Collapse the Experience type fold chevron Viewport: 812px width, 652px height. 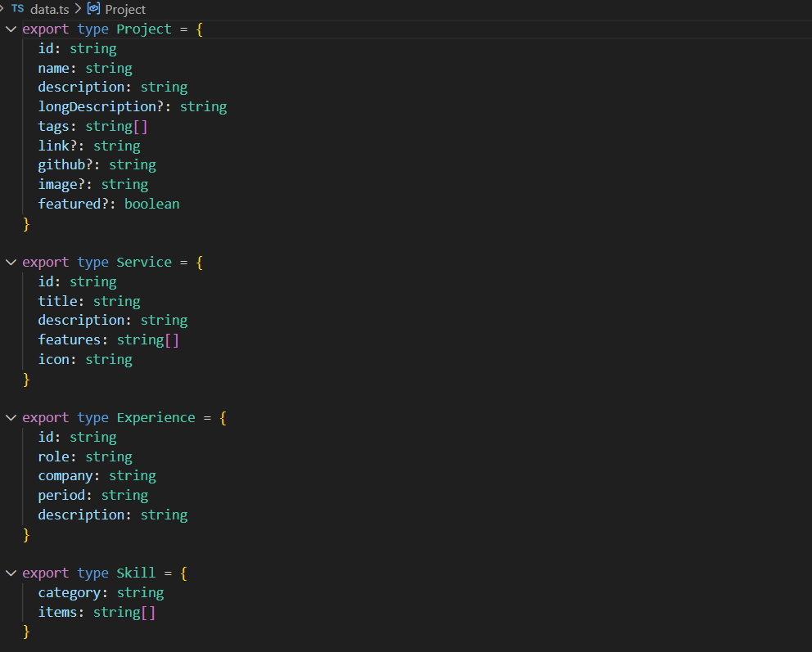click(11, 417)
